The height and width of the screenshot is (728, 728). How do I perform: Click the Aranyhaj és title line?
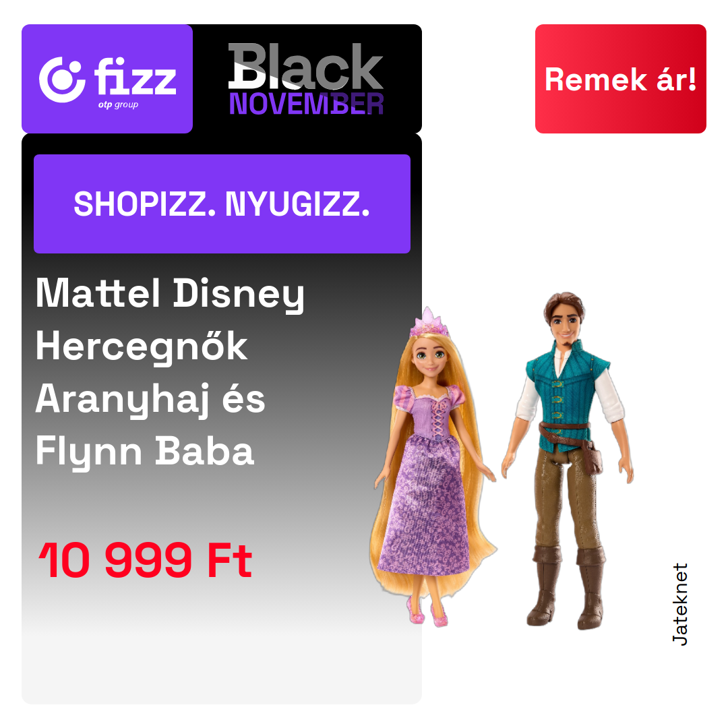pos(150,399)
